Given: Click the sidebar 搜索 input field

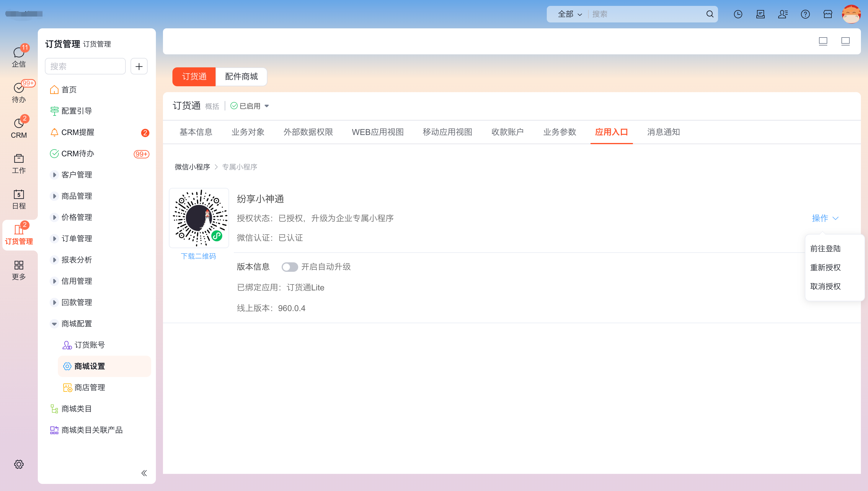Looking at the screenshot, I should tap(85, 66).
